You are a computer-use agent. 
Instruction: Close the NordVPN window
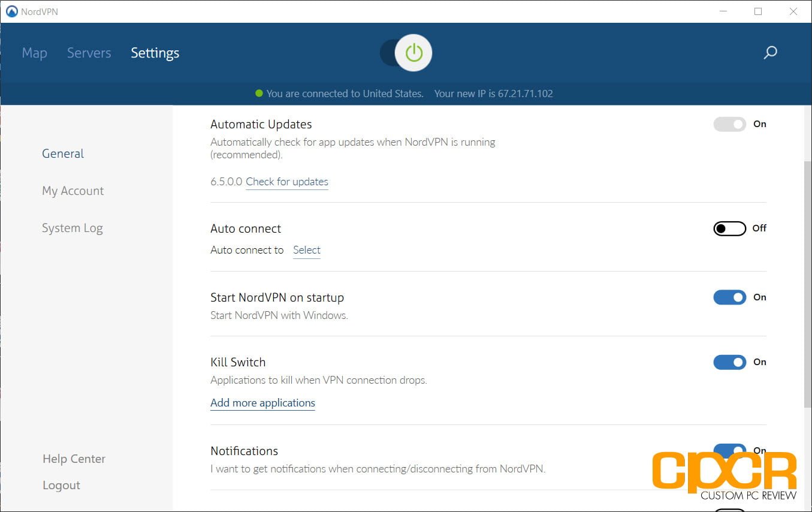(793, 11)
